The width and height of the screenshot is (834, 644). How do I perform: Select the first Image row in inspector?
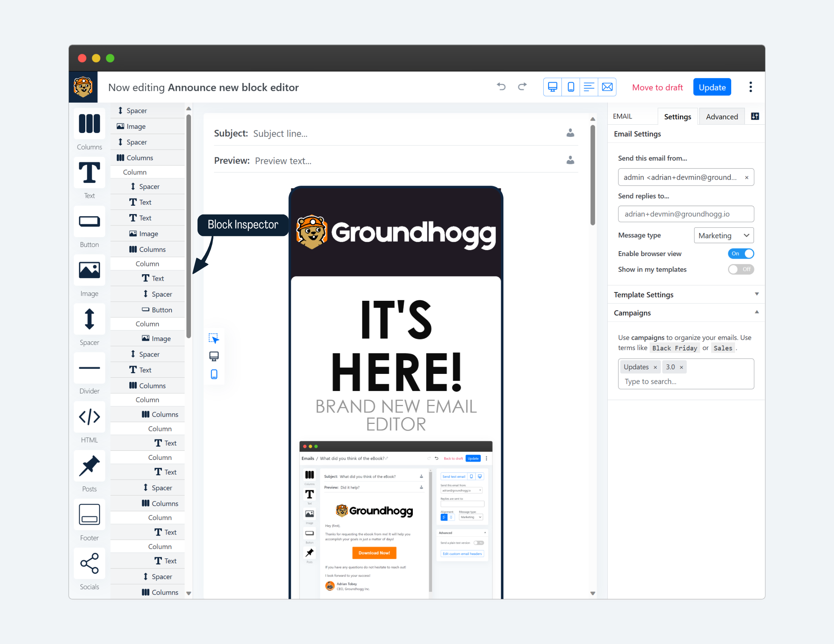[148, 126]
